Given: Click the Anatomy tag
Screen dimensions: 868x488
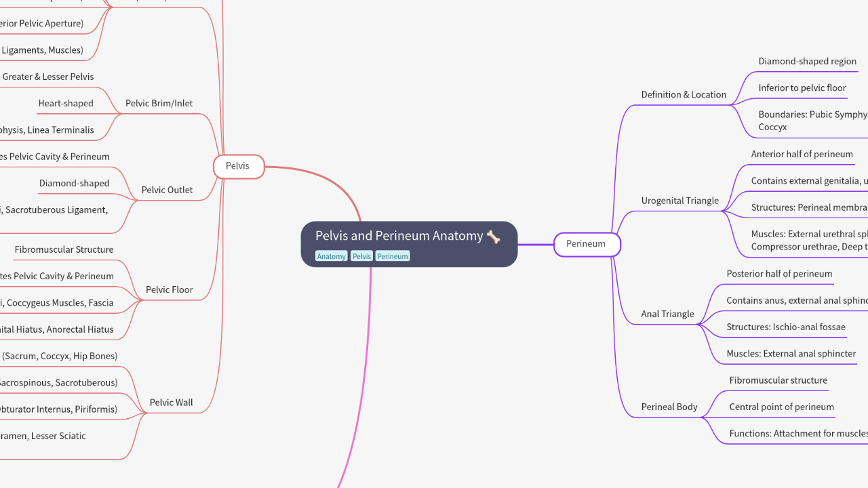Looking at the screenshot, I should (x=331, y=256).
